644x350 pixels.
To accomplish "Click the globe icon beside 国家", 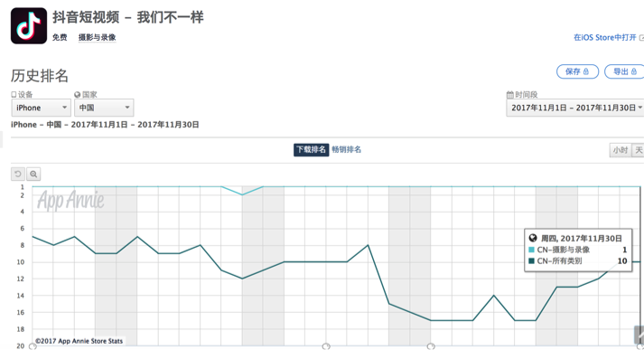I will point(77,95).
